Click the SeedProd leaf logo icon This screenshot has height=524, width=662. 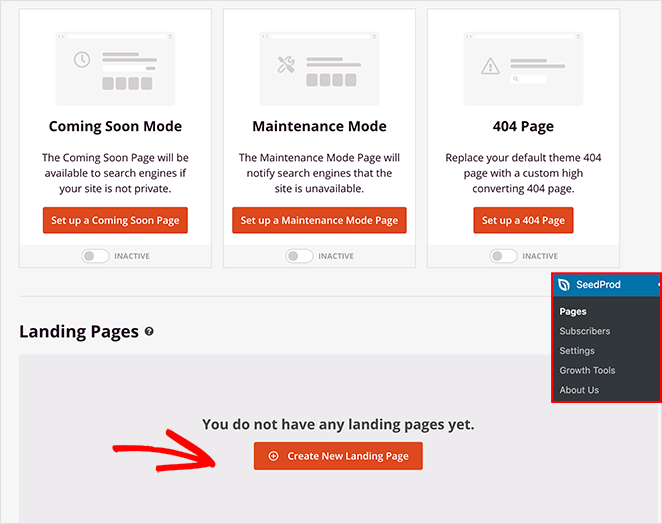coord(564,285)
